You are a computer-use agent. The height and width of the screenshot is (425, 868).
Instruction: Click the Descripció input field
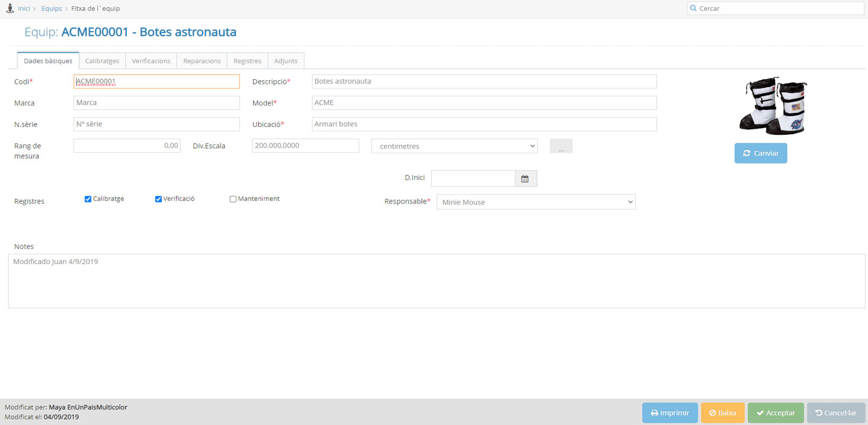484,81
